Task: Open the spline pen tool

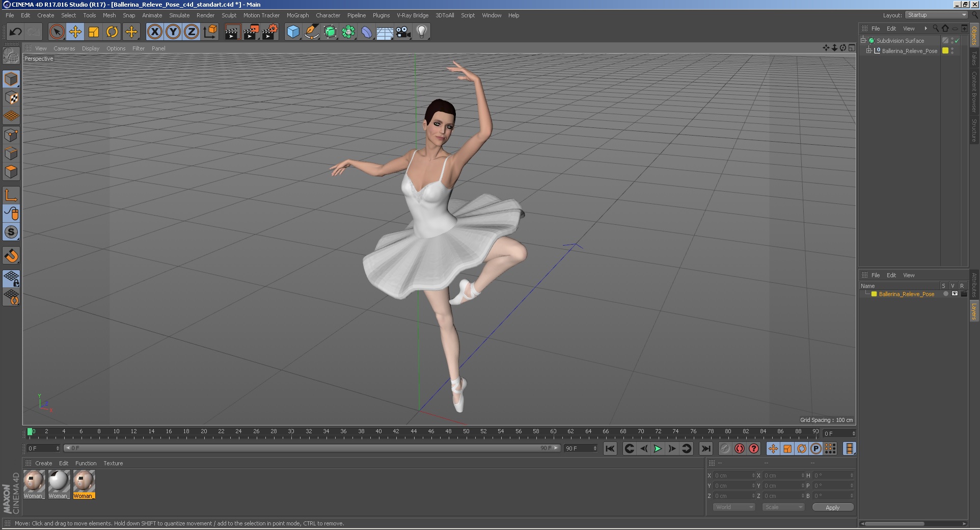Action: click(311, 32)
